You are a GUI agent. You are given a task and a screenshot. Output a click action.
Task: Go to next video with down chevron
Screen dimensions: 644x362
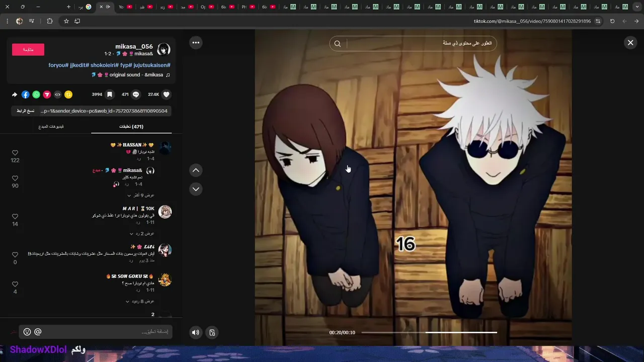(x=196, y=189)
